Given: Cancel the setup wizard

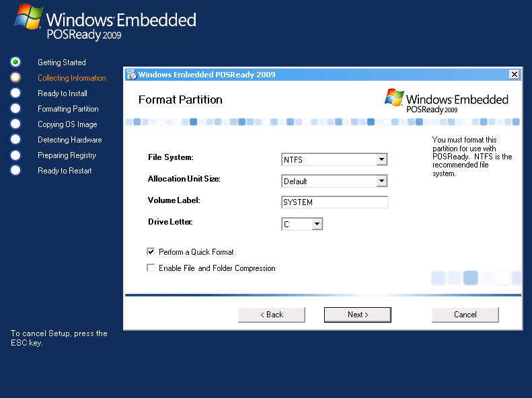Looking at the screenshot, I should click(465, 315).
